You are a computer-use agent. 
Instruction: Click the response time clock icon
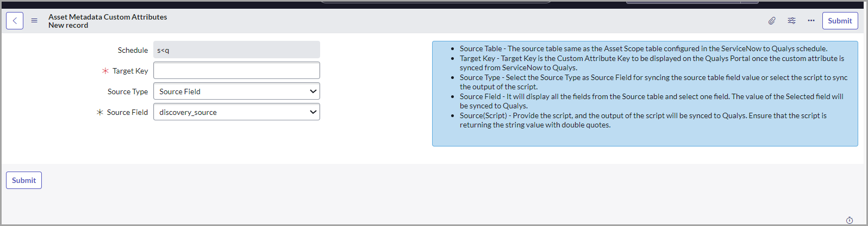coord(850,220)
